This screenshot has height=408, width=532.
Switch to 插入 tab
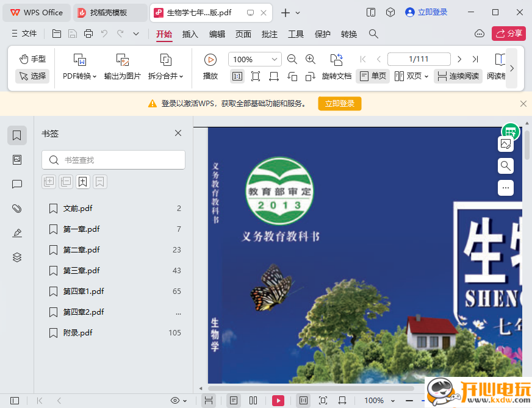tap(190, 34)
